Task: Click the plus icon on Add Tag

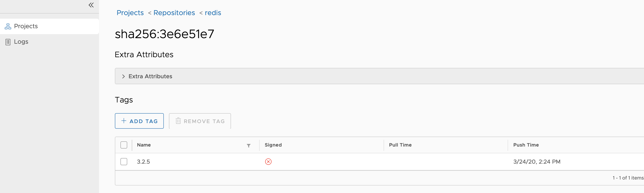Action: coord(123,121)
